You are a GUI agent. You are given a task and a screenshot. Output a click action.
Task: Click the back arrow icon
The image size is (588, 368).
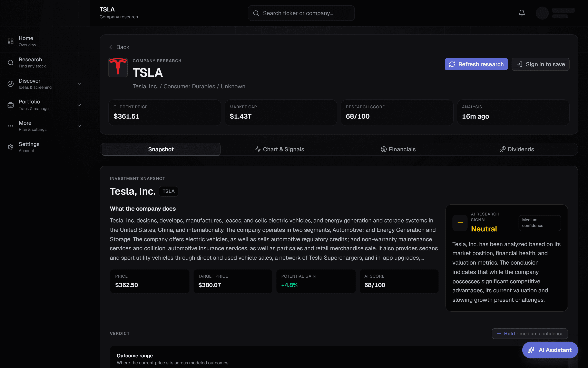[111, 47]
